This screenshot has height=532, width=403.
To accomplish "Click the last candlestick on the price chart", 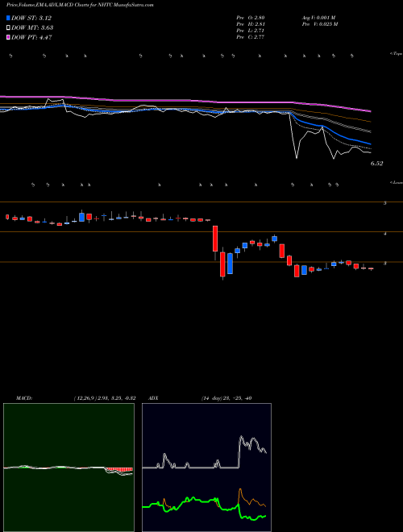I will [371, 268].
